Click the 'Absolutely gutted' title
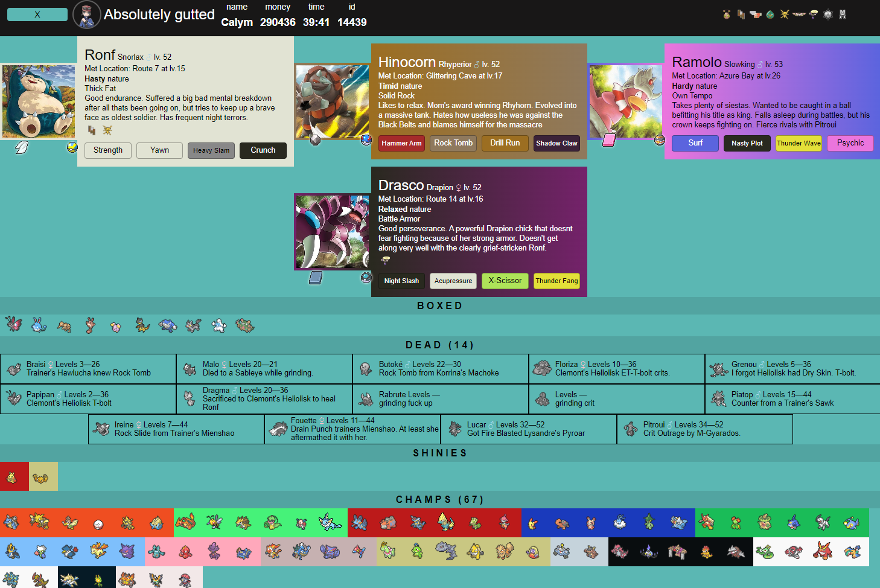 [159, 14]
